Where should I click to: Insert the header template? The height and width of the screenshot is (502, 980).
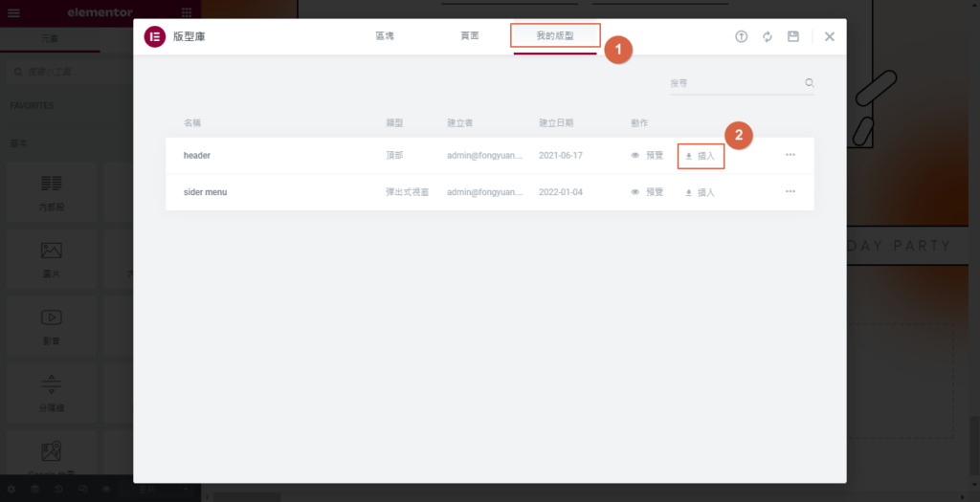click(701, 155)
